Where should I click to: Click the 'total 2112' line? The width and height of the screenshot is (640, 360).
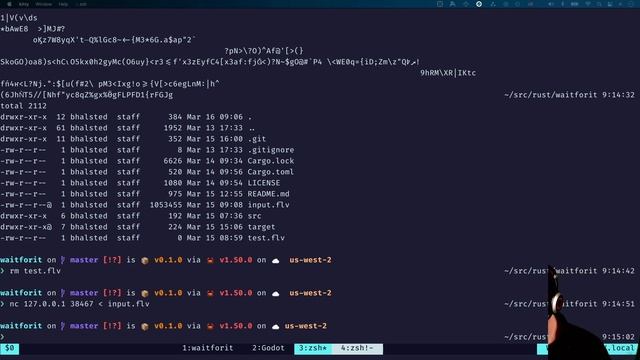tap(23, 106)
